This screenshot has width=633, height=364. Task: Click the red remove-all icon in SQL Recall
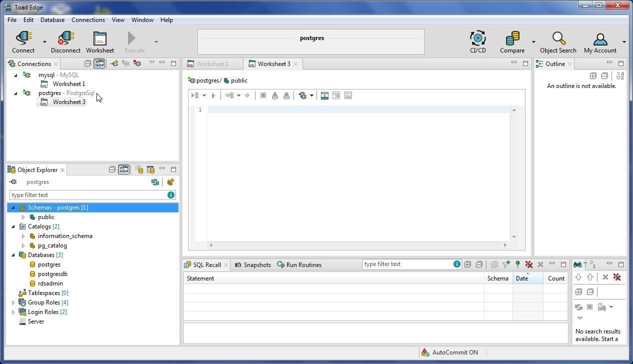tap(528, 264)
